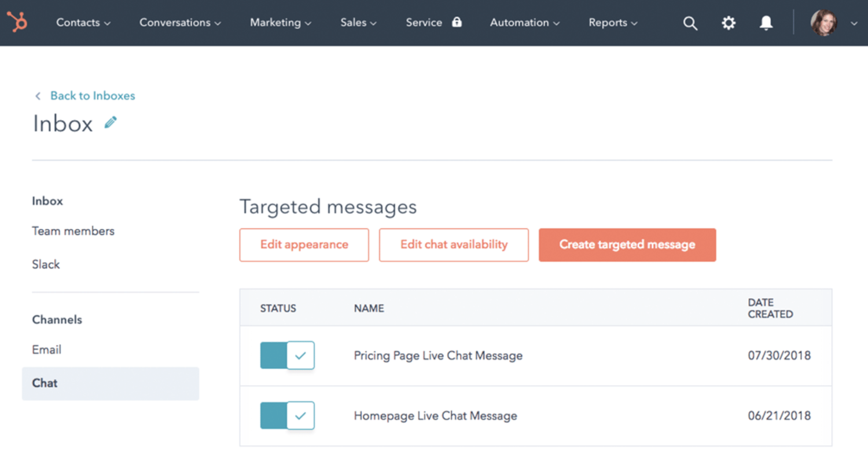Expand the account menu chevron near the avatar
This screenshot has height=454, width=868.
[x=855, y=23]
